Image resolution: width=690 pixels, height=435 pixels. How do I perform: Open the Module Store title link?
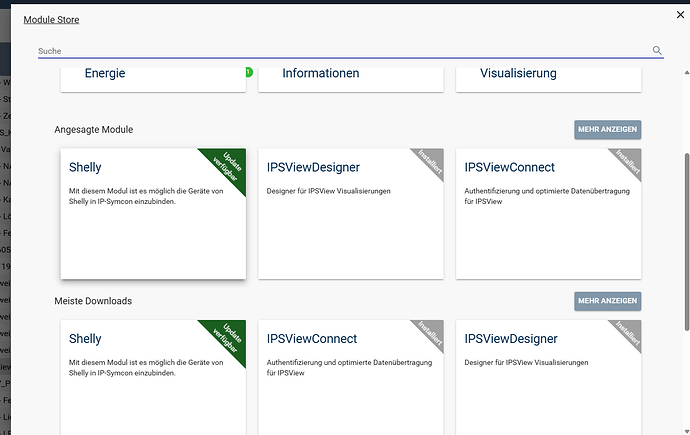click(51, 20)
